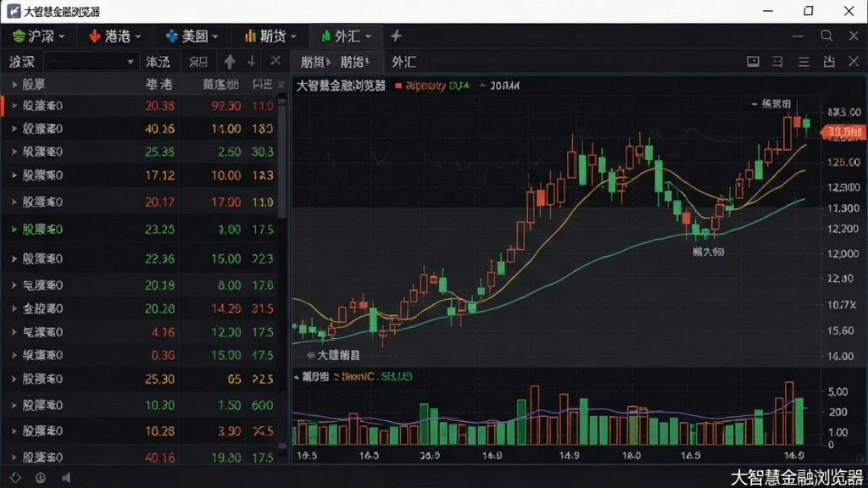
Task: Click the 12,200 price axis label
Action: click(x=843, y=229)
